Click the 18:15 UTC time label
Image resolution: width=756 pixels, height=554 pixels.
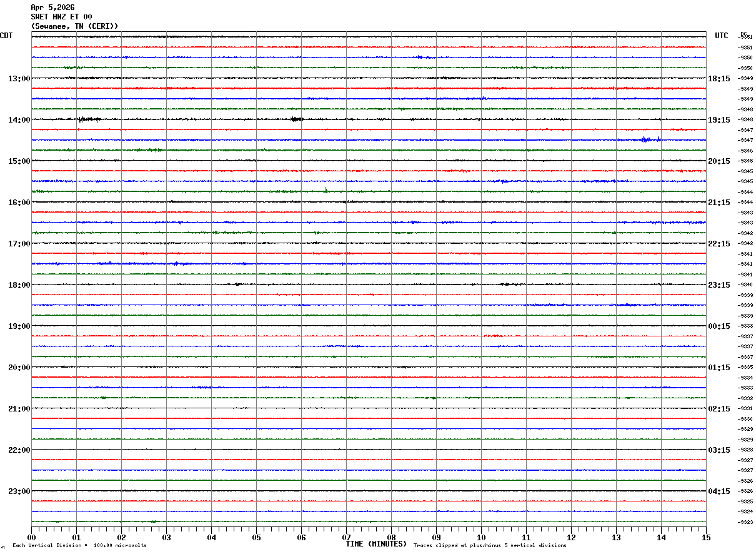coord(719,79)
